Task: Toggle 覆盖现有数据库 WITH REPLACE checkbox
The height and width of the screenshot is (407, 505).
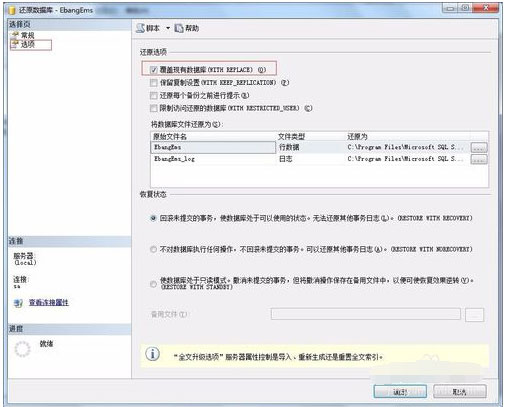Action: [153, 70]
